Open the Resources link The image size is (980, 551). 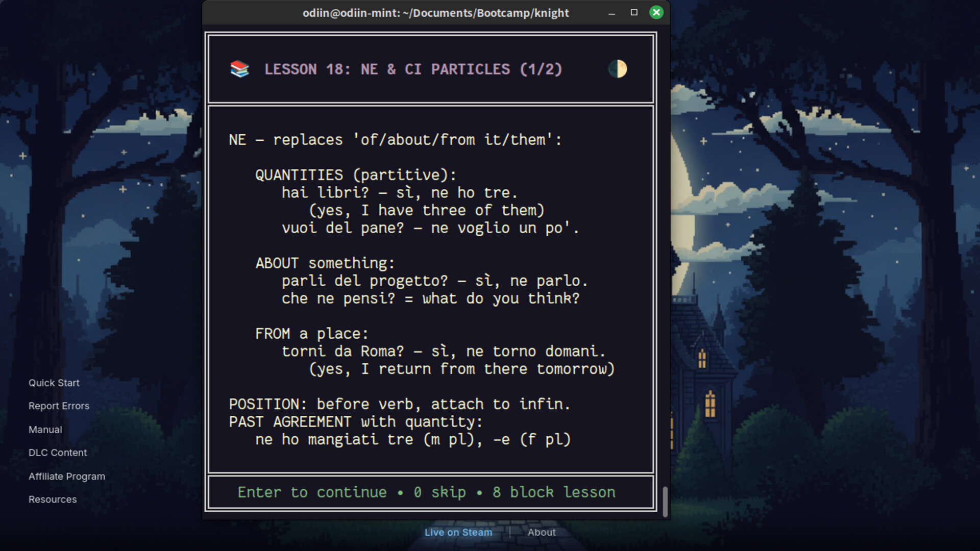pos(53,499)
